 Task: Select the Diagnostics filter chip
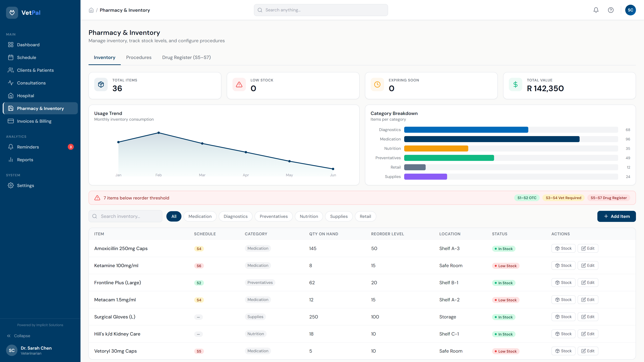[235, 216]
